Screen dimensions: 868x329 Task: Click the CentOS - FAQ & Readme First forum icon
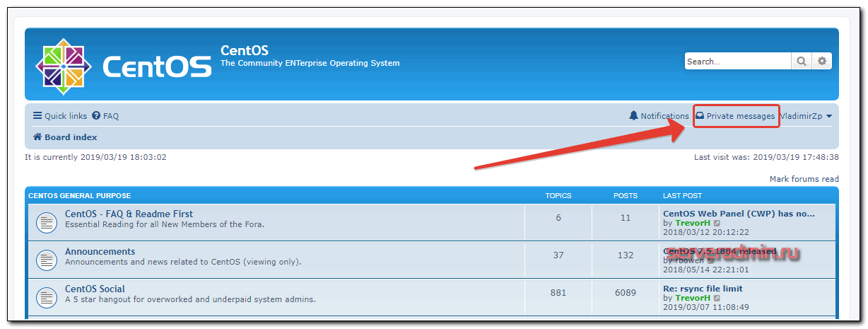46,223
